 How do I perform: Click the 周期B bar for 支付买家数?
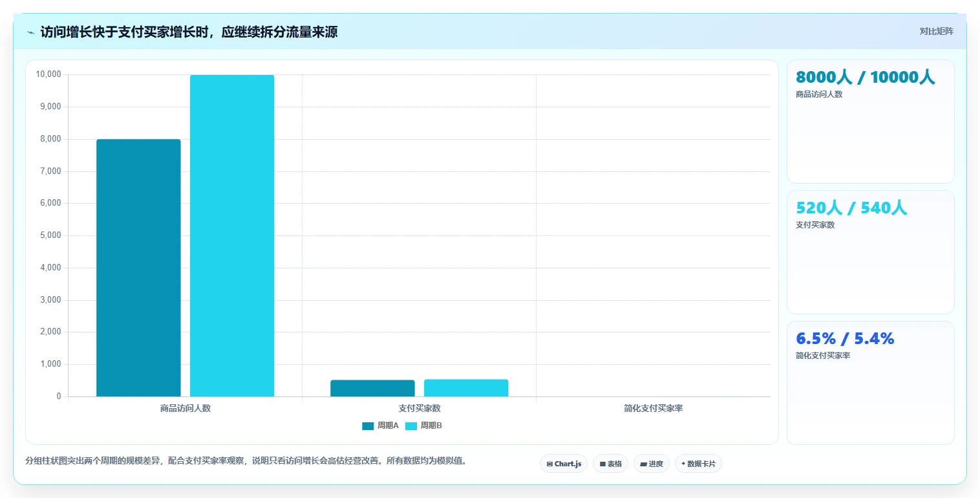[466, 388]
